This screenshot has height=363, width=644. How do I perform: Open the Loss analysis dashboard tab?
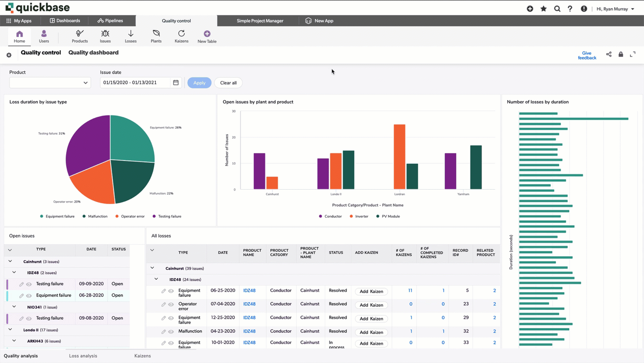(83, 356)
